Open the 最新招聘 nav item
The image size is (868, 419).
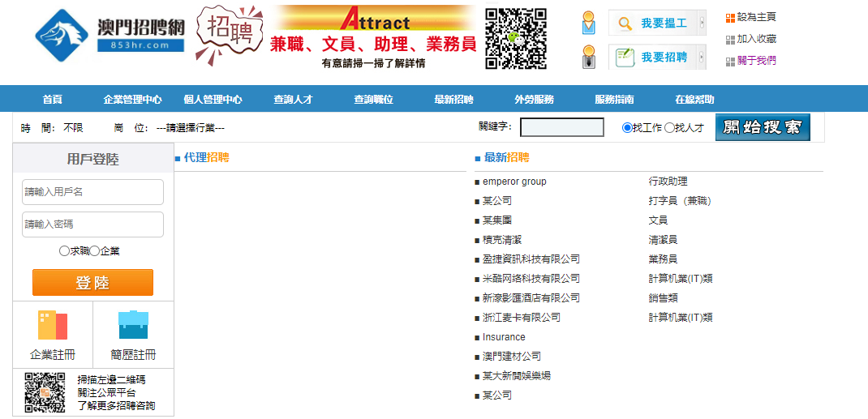pos(454,100)
